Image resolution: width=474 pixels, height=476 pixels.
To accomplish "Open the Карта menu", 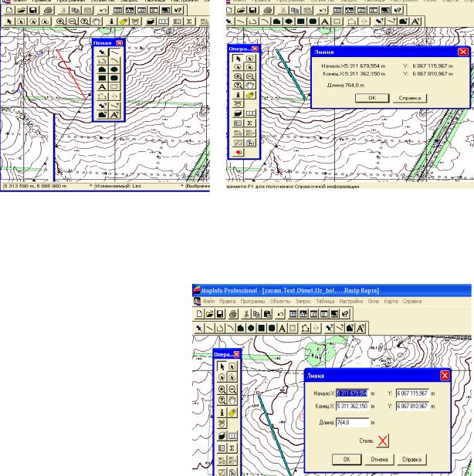I will (x=391, y=301).
